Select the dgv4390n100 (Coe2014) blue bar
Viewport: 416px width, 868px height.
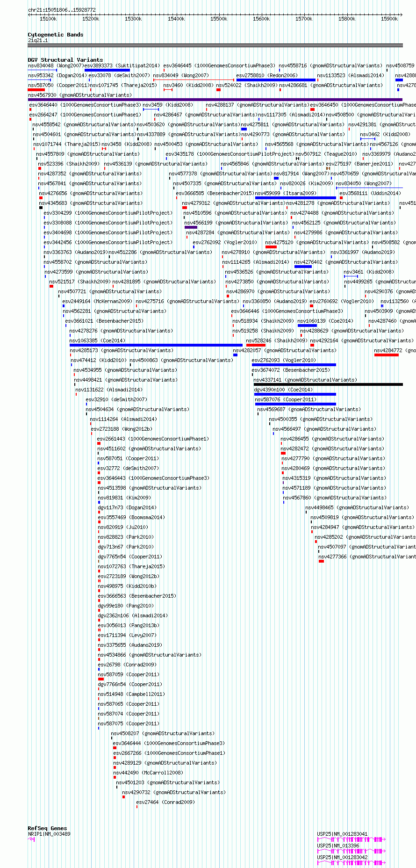tap(295, 394)
